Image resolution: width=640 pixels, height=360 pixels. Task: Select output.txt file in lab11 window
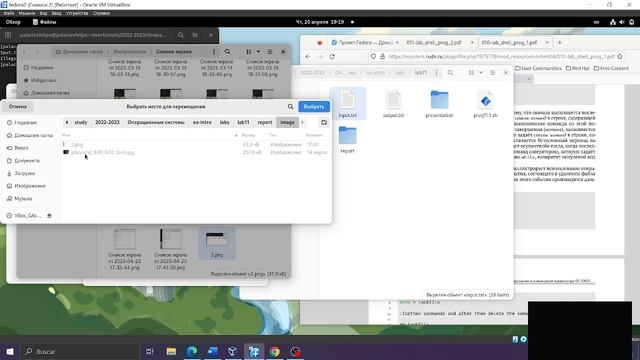tap(393, 104)
